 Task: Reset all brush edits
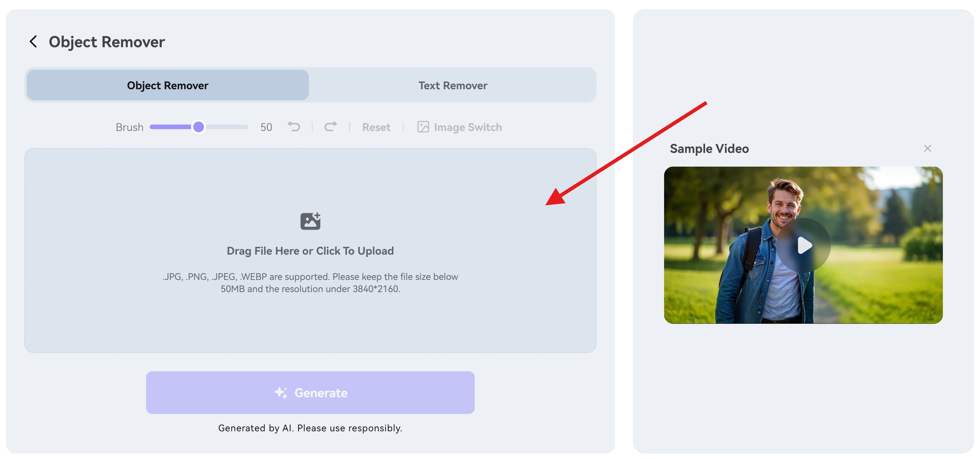376,127
